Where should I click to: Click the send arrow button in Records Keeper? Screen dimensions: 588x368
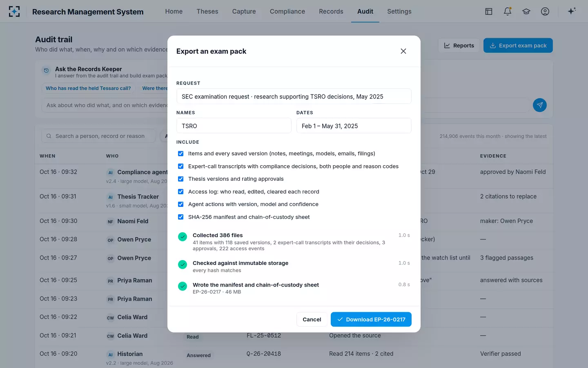tap(540, 105)
